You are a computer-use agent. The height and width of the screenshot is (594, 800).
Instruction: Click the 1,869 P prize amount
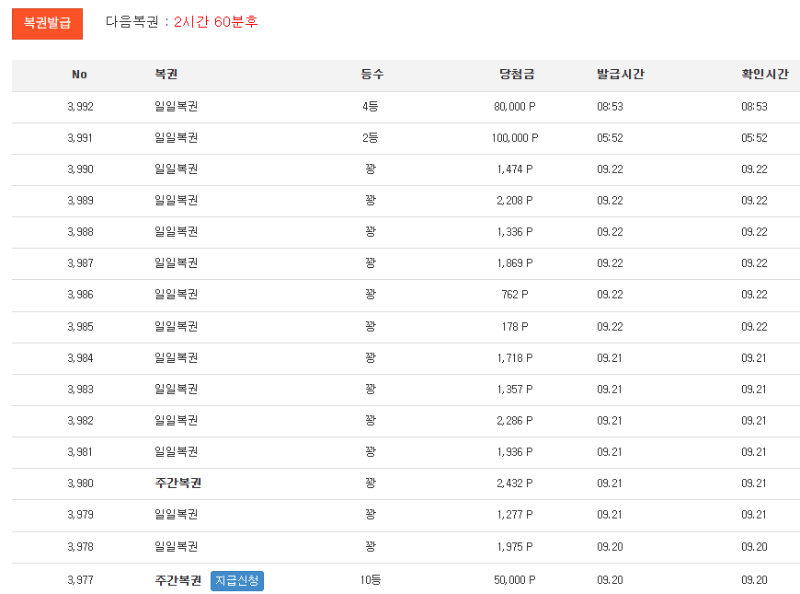(x=515, y=263)
